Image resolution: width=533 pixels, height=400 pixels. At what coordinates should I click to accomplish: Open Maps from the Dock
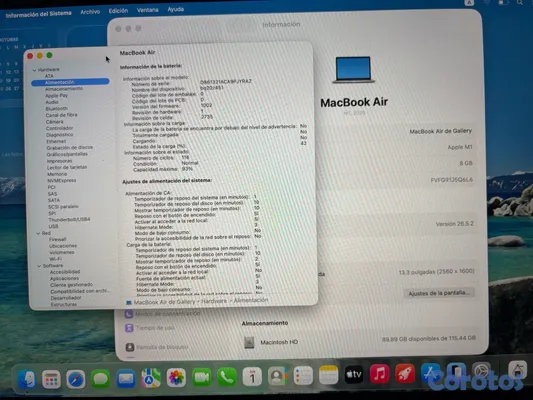click(151, 378)
